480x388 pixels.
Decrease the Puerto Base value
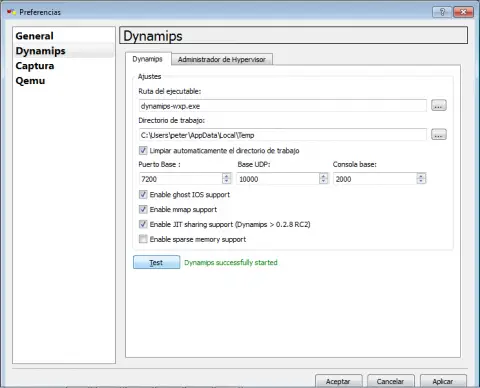coord(227,181)
